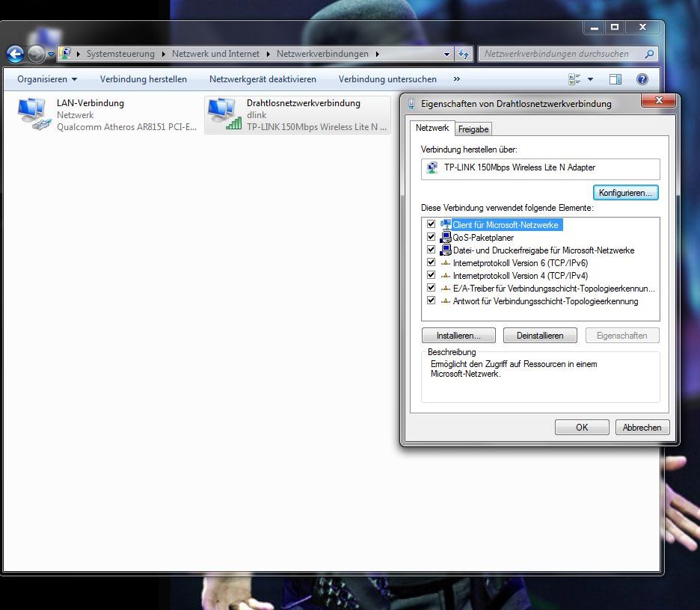This screenshot has height=610, width=700.
Task: Click the dlink network name text
Action: click(257, 115)
